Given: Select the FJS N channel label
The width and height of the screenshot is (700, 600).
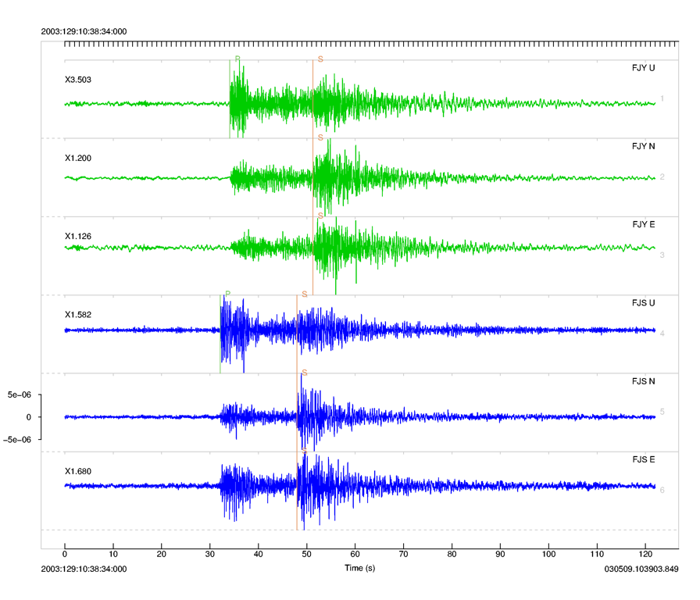Looking at the screenshot, I should (643, 381).
